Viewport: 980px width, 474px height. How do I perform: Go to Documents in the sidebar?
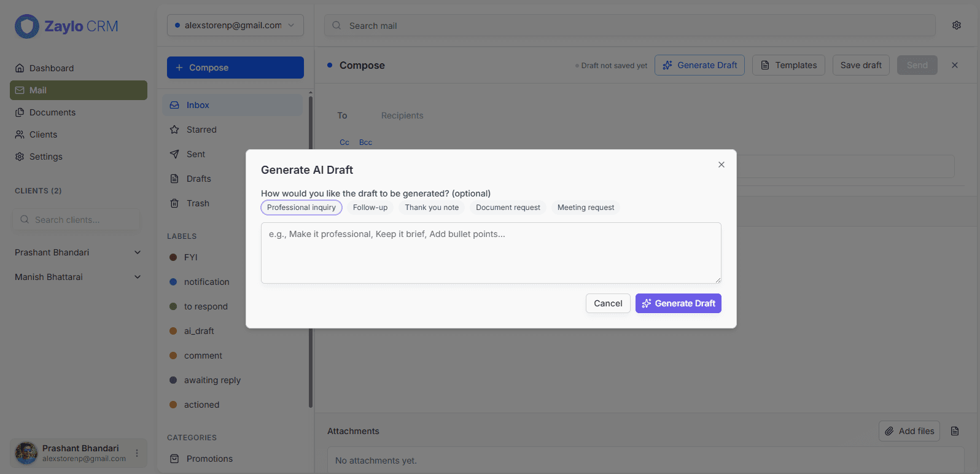52,112
